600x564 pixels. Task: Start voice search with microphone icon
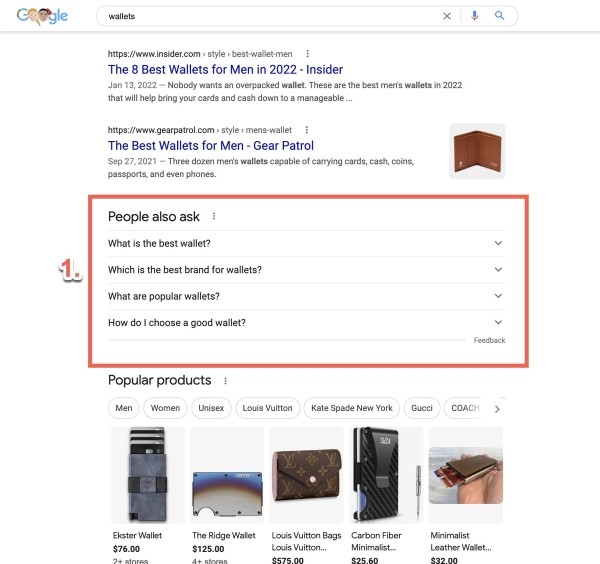[x=474, y=16]
